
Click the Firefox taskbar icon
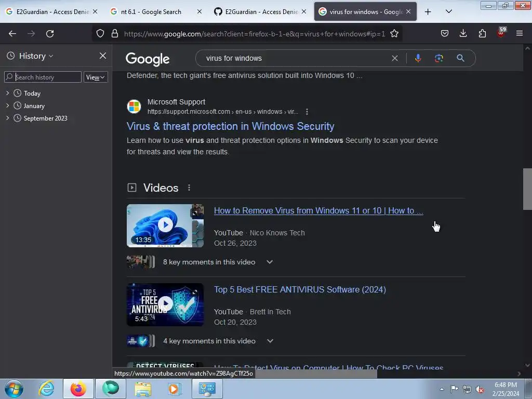click(78, 389)
